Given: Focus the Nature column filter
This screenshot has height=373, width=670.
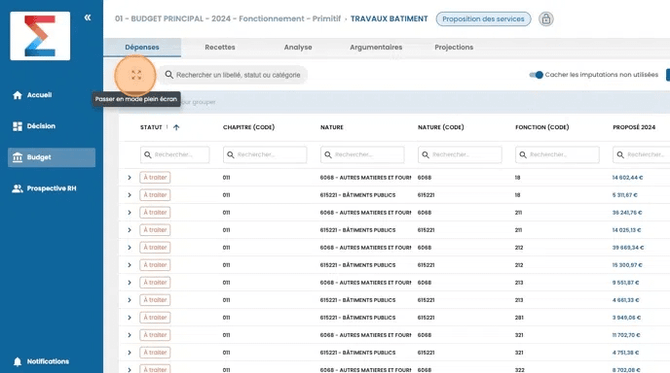Looking at the screenshot, I should 362,155.
